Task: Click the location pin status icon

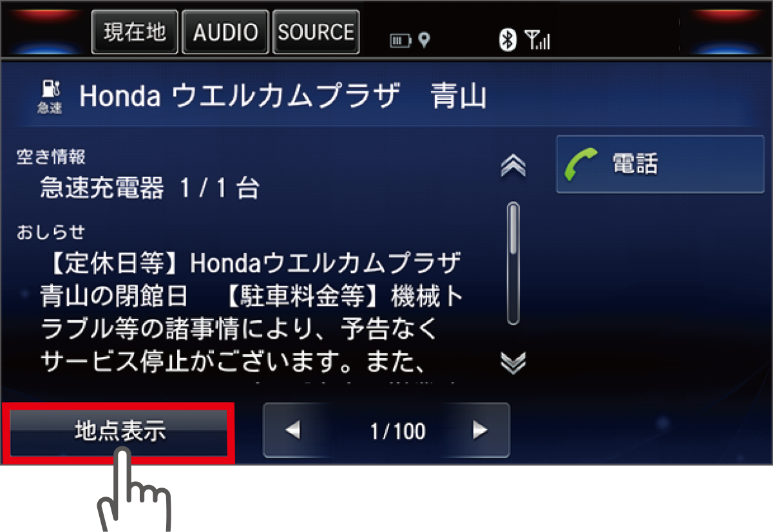Action: pyautogui.click(x=423, y=41)
